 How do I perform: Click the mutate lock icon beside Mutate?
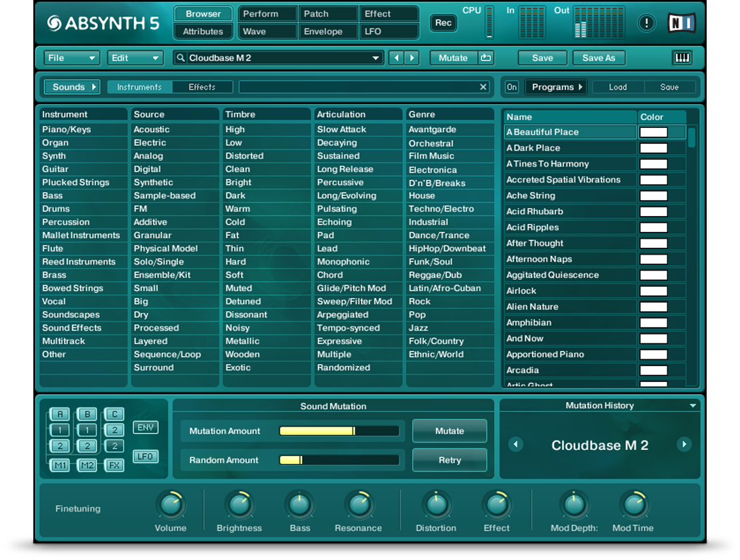click(486, 58)
